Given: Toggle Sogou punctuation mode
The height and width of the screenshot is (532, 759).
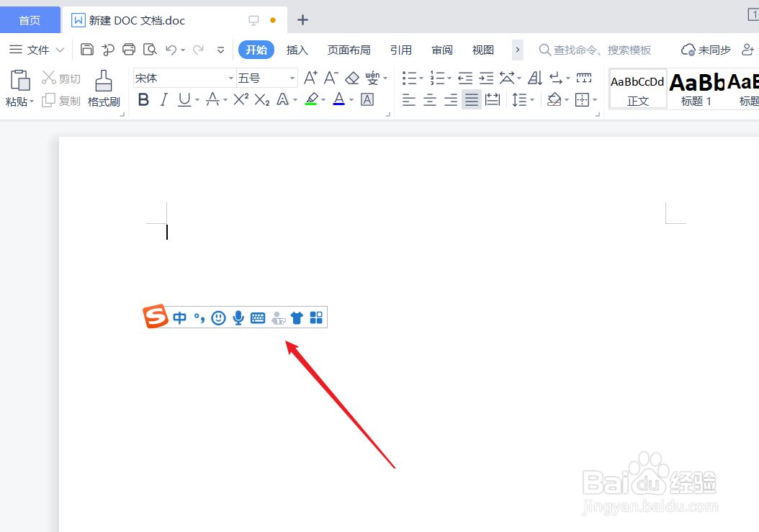Looking at the screenshot, I should (x=199, y=318).
